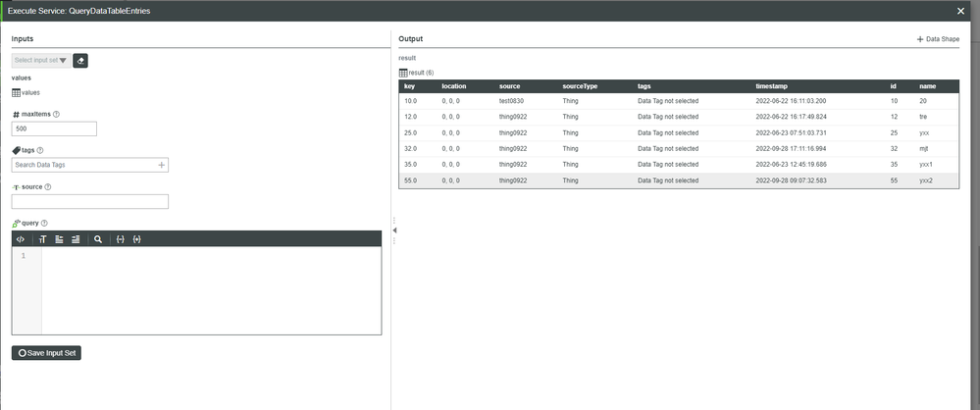Sort the table by timestamp column header
980x410 pixels.
(x=773, y=86)
